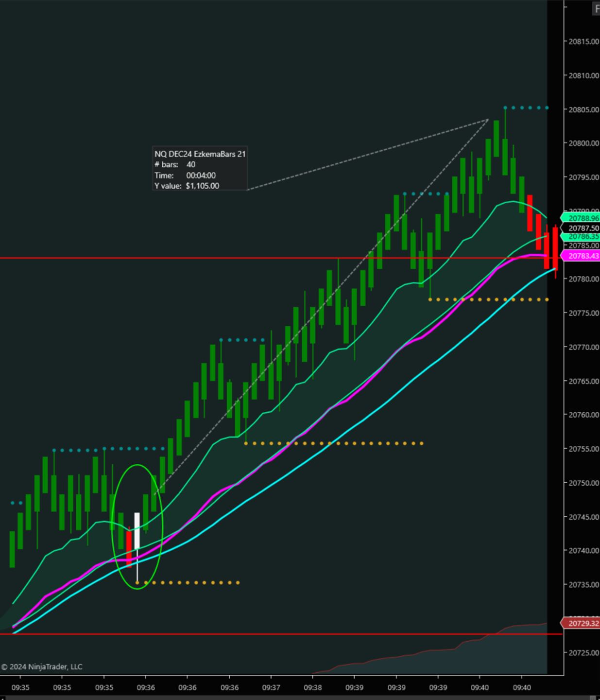Click the white candle inside the ellipse

pos(137,531)
